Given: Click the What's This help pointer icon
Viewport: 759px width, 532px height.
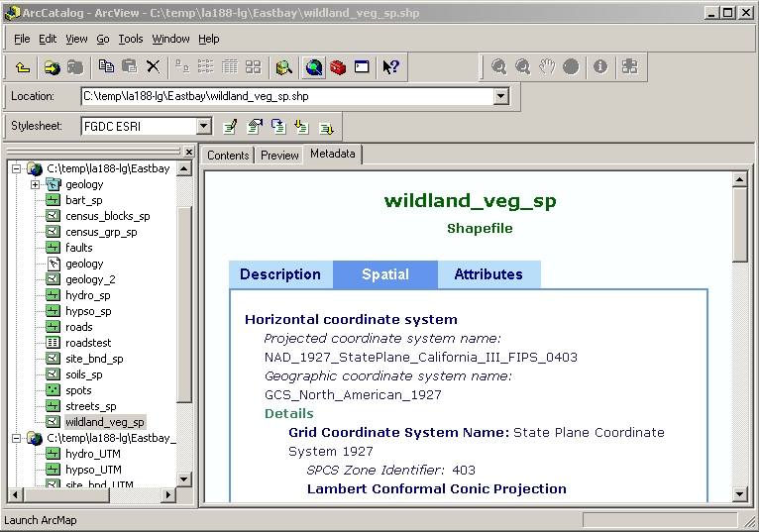Looking at the screenshot, I should click(390, 67).
